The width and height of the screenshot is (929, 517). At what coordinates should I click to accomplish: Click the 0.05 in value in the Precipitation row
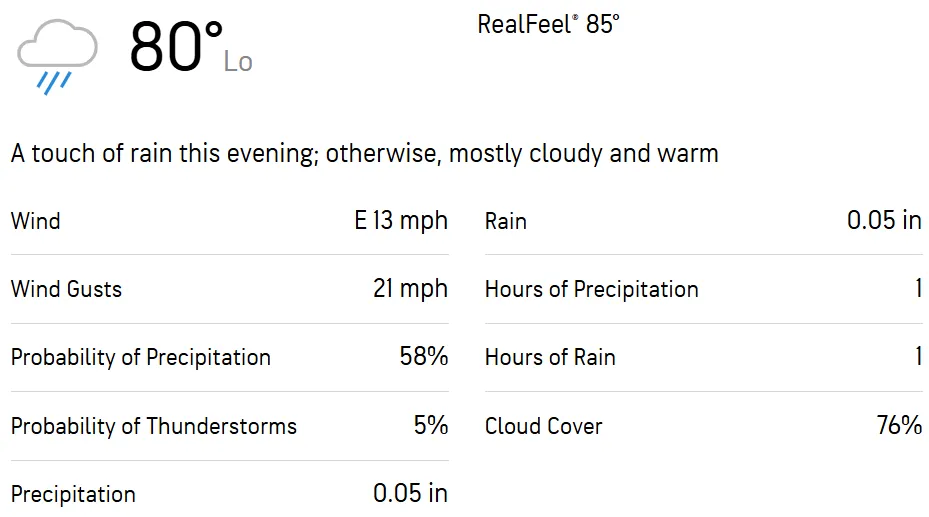pos(410,494)
